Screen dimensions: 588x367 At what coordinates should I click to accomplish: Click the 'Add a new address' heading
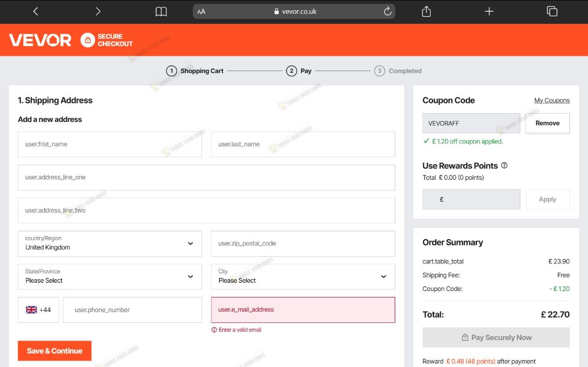pos(50,120)
